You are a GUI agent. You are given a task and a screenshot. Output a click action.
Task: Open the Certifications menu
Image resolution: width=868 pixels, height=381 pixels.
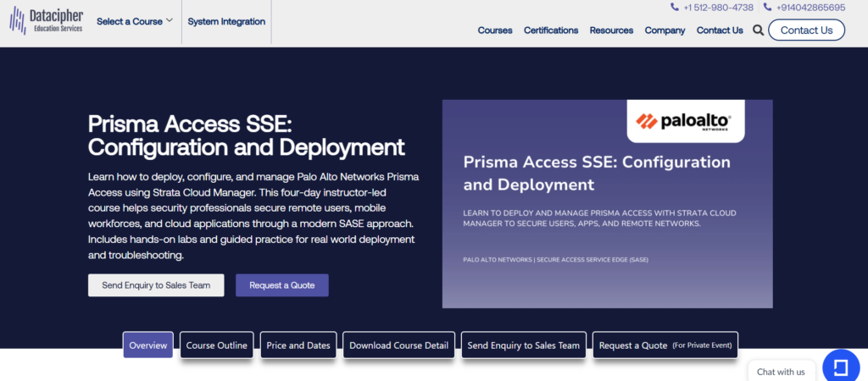[551, 30]
